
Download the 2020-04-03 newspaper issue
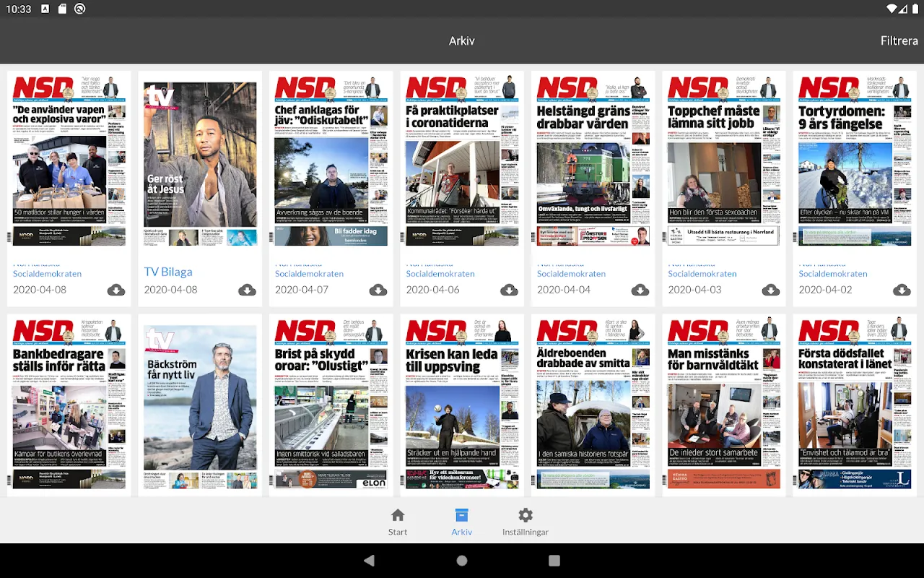pos(771,290)
